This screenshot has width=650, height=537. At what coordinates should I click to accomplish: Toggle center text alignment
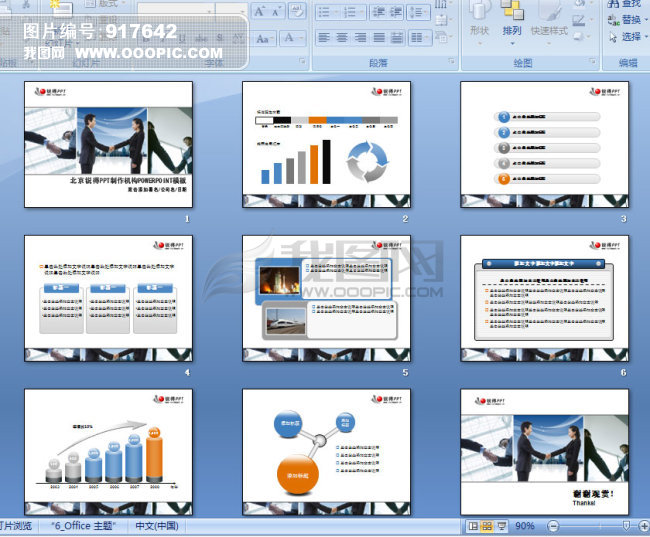(x=343, y=38)
